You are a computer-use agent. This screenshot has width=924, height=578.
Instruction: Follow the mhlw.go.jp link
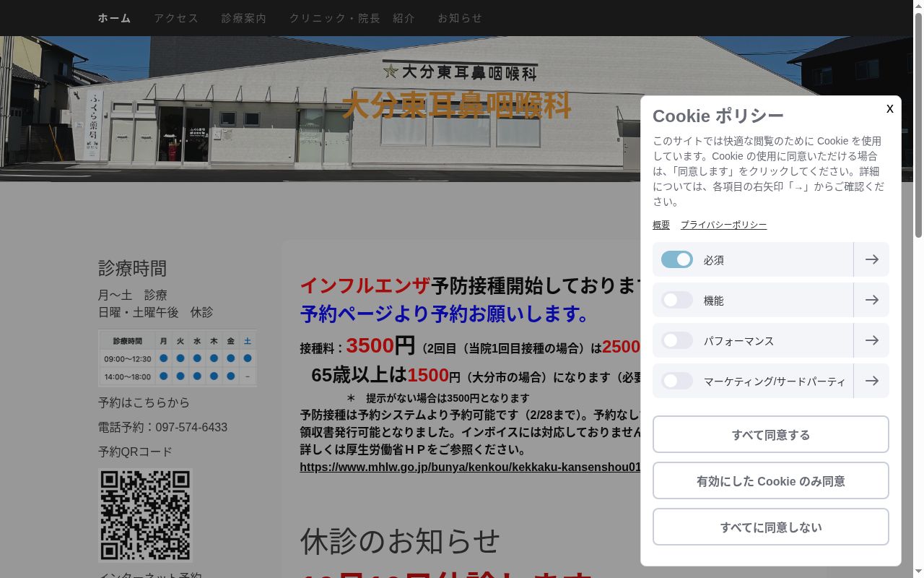pyautogui.click(x=470, y=467)
